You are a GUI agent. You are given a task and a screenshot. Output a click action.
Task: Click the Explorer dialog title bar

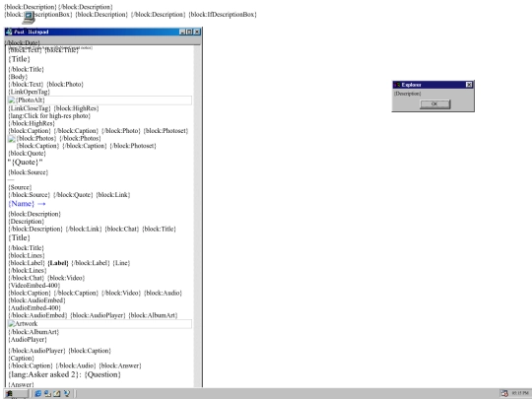(x=432, y=85)
